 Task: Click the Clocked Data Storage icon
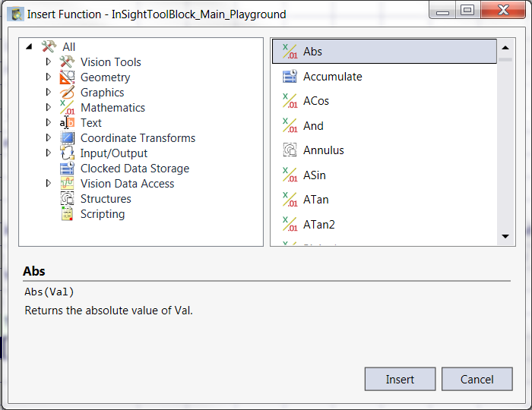[x=67, y=169]
